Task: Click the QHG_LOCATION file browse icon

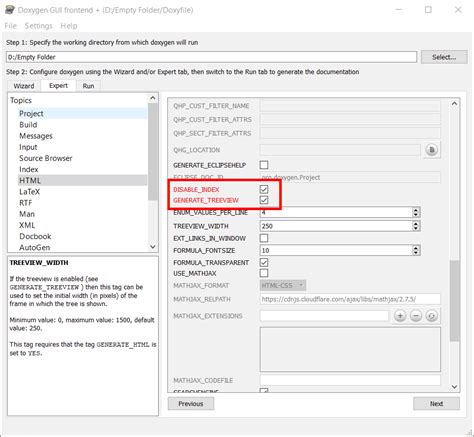Action: (x=432, y=150)
